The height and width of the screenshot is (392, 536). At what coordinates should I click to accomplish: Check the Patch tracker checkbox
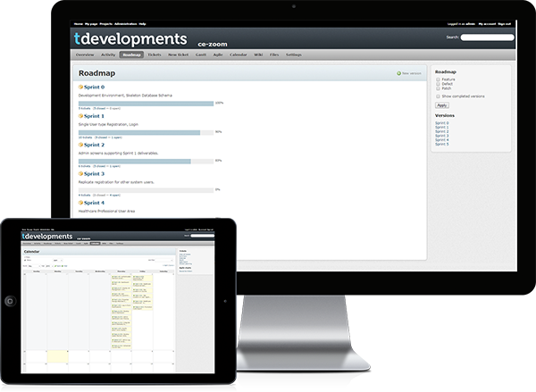tap(438, 88)
